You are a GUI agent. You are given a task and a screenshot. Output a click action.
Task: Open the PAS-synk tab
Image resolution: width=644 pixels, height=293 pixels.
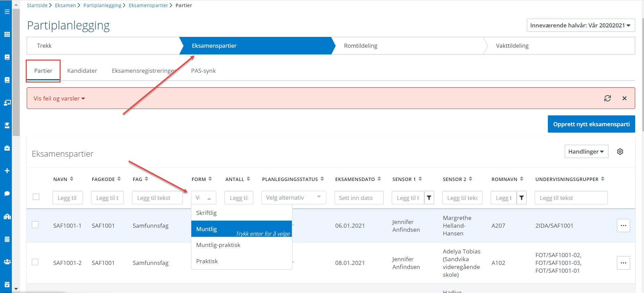point(203,71)
